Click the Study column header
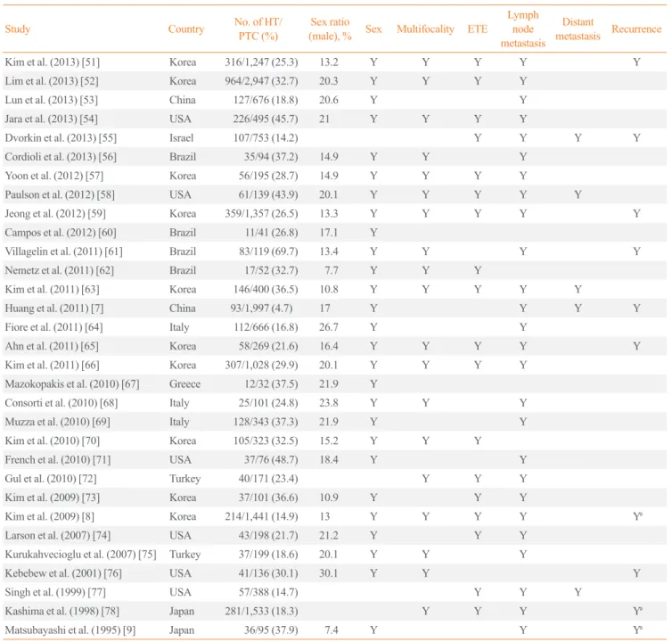672x642 pixels. [18, 29]
